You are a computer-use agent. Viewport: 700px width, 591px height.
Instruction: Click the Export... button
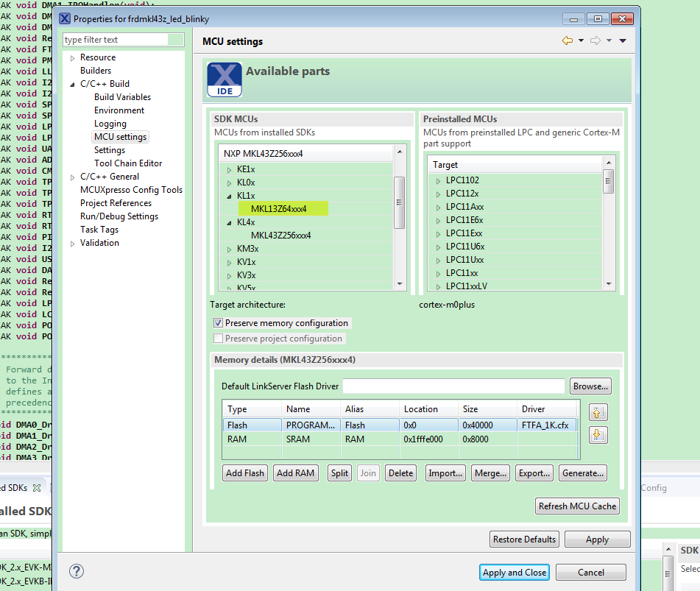click(x=534, y=473)
